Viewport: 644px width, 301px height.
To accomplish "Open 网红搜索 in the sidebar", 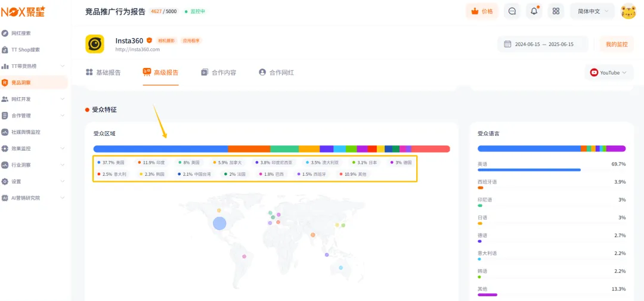I will [x=21, y=33].
